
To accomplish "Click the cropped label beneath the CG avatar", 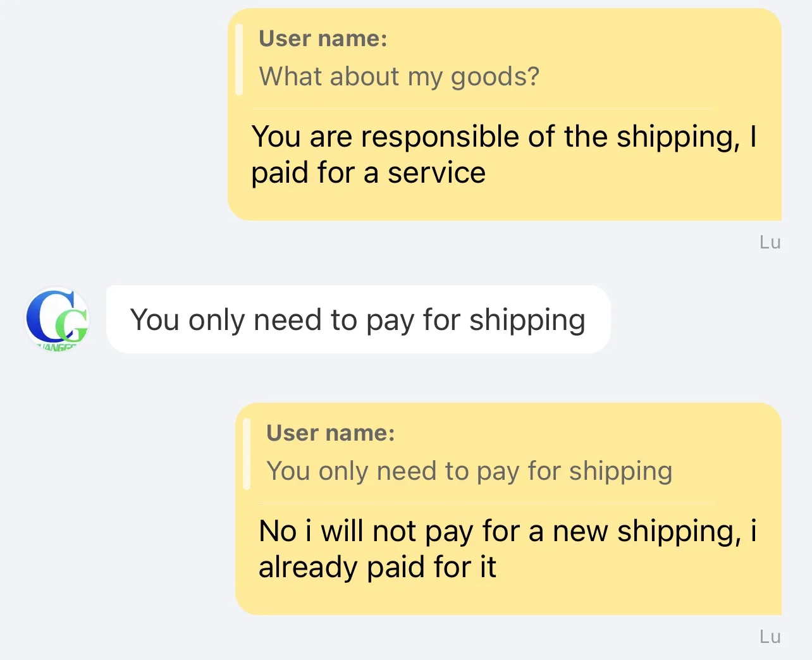I will 57,346.
